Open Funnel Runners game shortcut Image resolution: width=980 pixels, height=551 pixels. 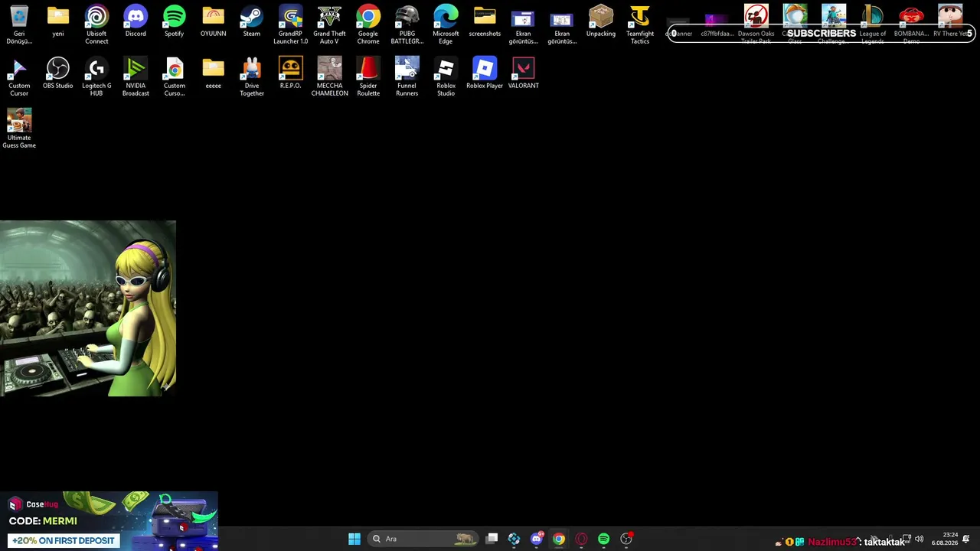point(407,77)
